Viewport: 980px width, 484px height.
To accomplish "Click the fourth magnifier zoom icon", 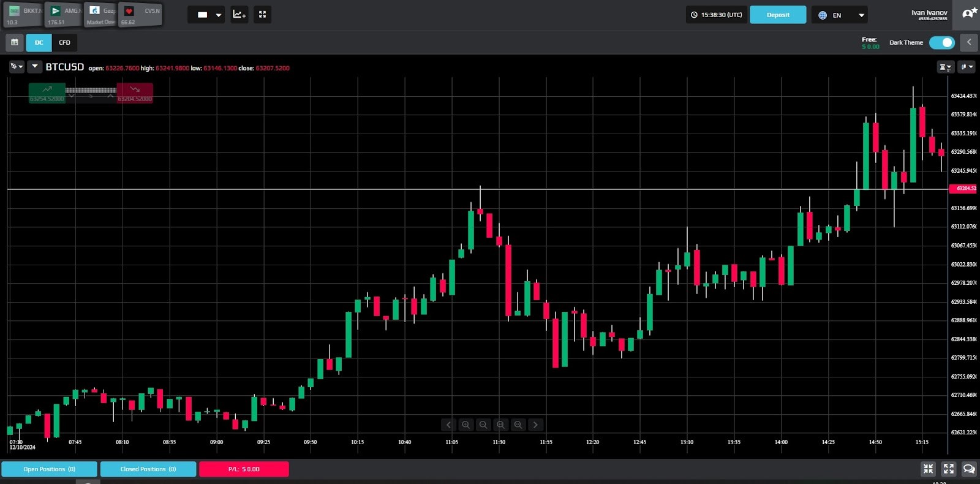I will coord(518,425).
